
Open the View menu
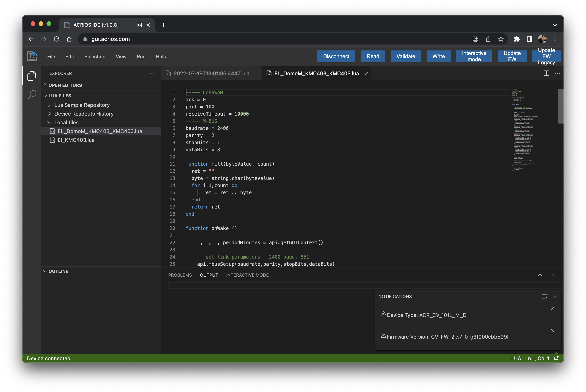(x=121, y=57)
